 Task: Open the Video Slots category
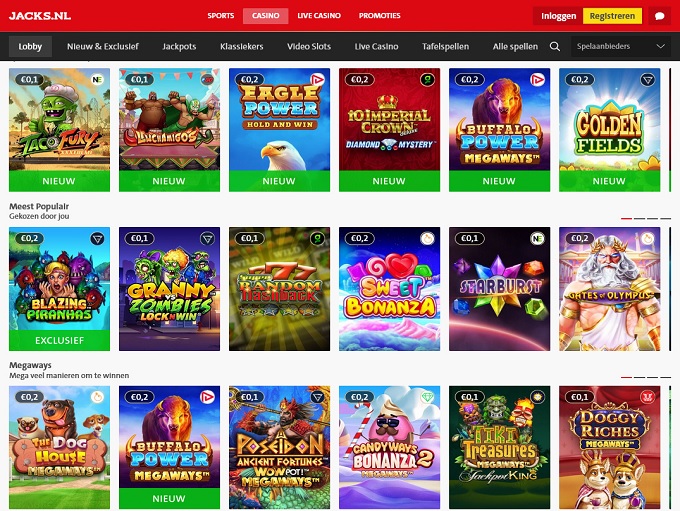click(x=309, y=46)
